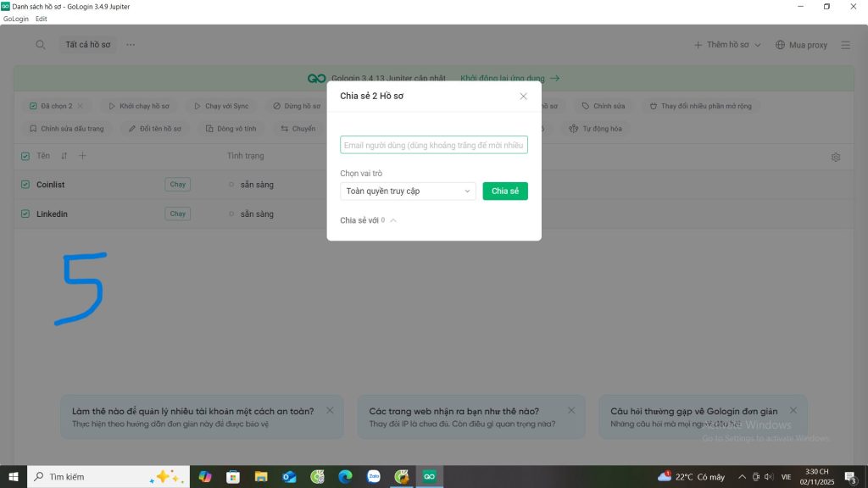Viewport: 868px width, 488px height.
Task: Close the Chia sẻ 2 Hồ sơ dialog
Action: 523,97
